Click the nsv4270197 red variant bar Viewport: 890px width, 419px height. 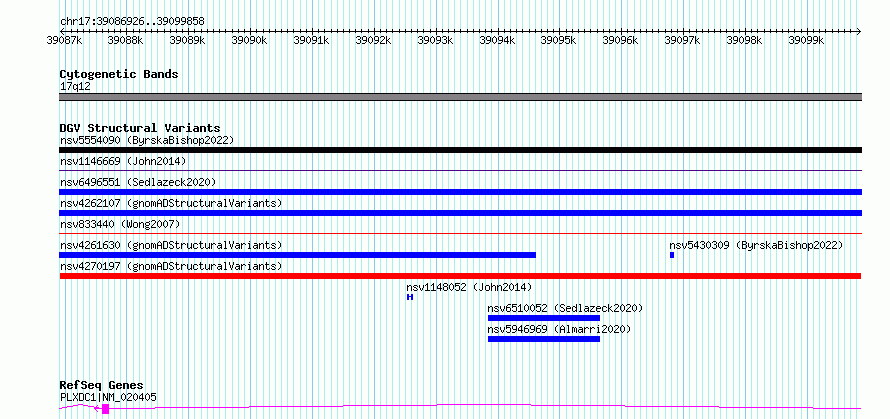460,276
